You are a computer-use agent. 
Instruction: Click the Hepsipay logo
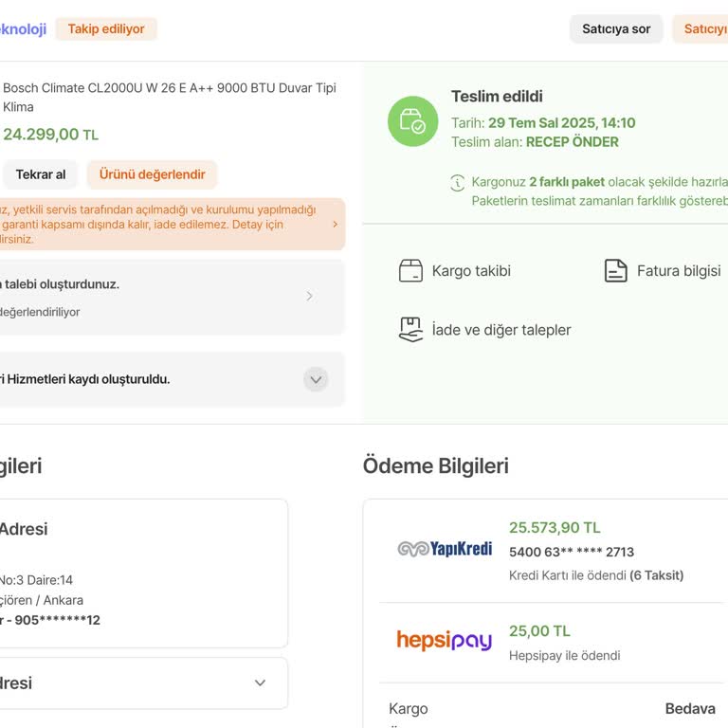coord(445,641)
